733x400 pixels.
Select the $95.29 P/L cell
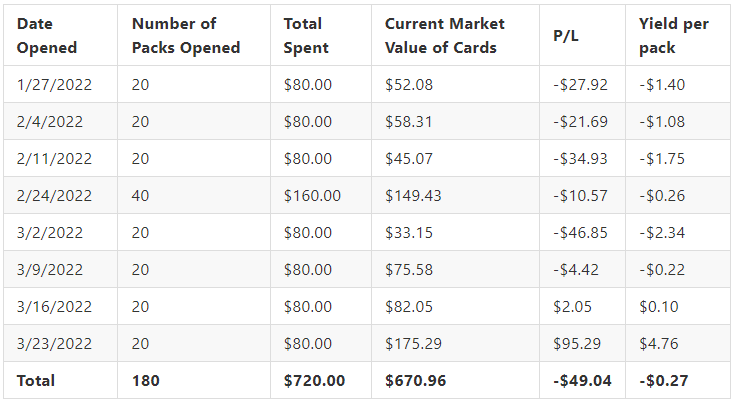coord(577,343)
